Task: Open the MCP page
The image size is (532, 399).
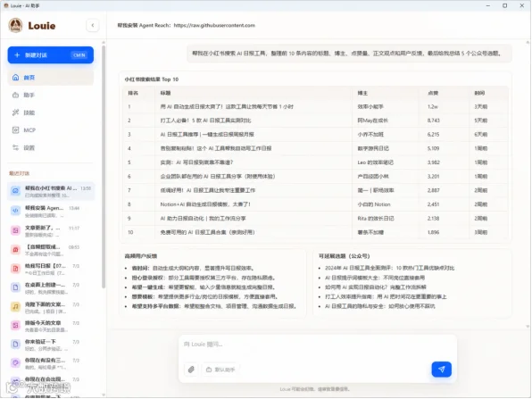Action: [x=51, y=130]
